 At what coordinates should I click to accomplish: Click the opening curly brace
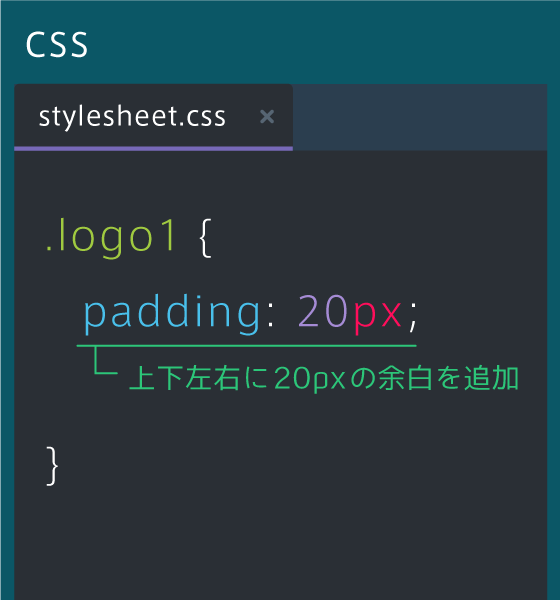tap(206, 238)
